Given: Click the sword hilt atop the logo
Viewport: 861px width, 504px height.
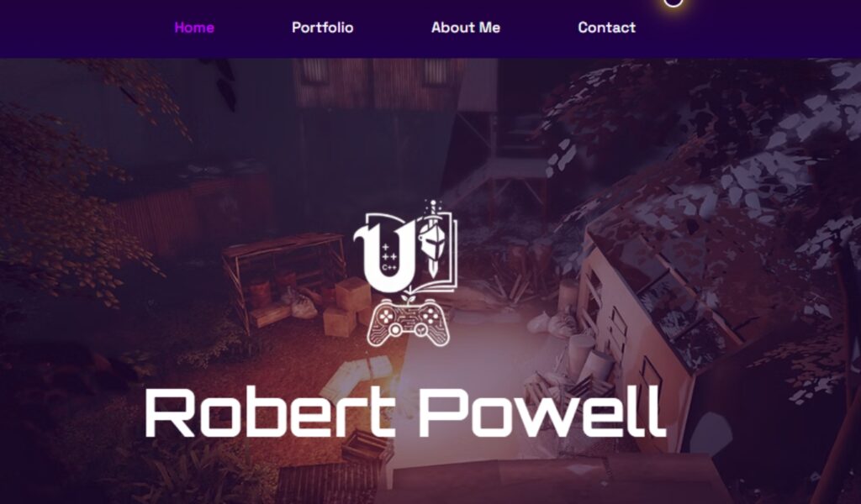Looking at the screenshot, I should coord(433,208).
